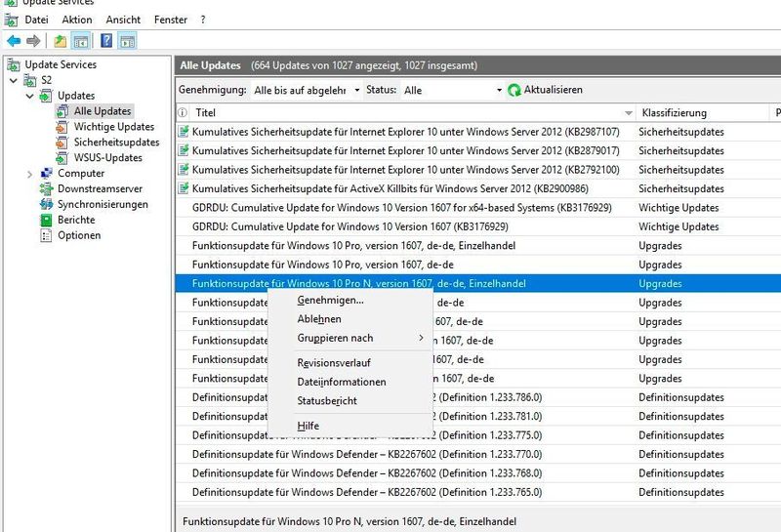Click the Up one level folder icon

(61, 41)
